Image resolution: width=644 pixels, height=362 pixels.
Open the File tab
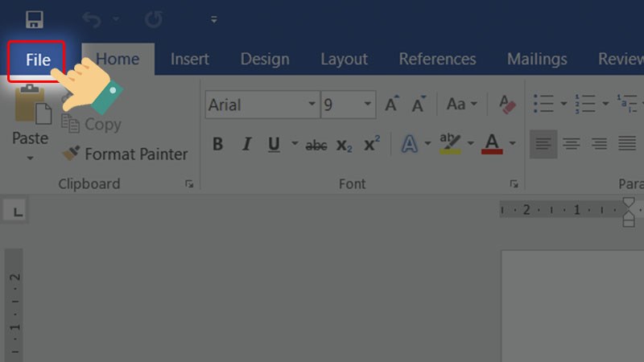(x=37, y=60)
